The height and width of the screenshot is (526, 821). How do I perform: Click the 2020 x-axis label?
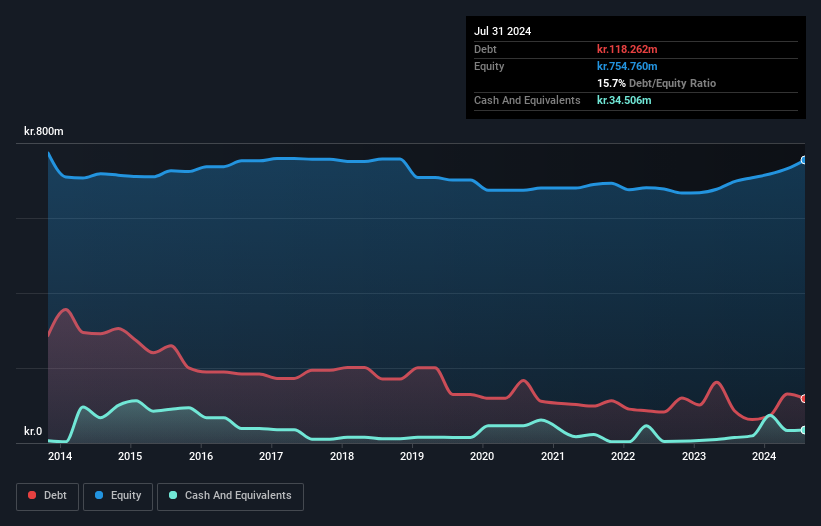[482, 456]
